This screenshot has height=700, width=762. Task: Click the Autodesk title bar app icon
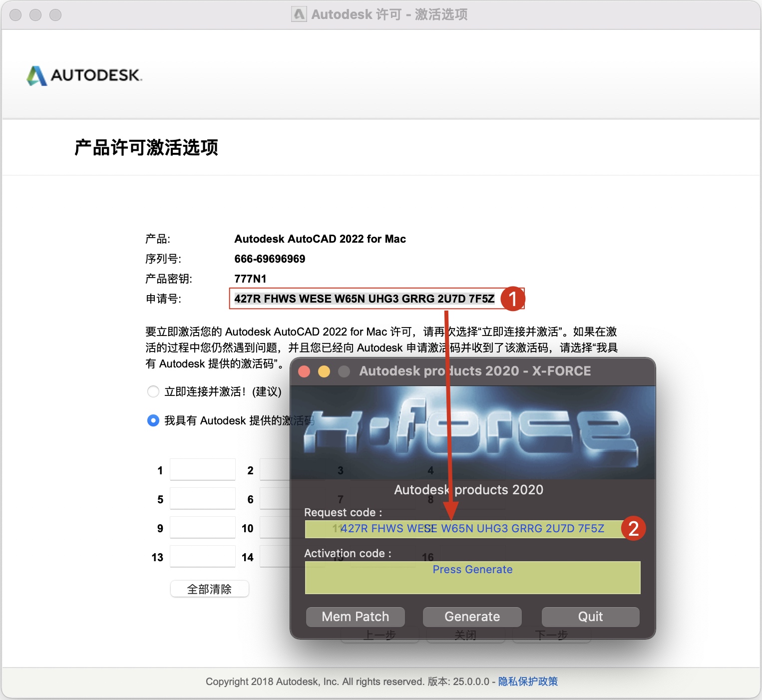click(x=299, y=14)
